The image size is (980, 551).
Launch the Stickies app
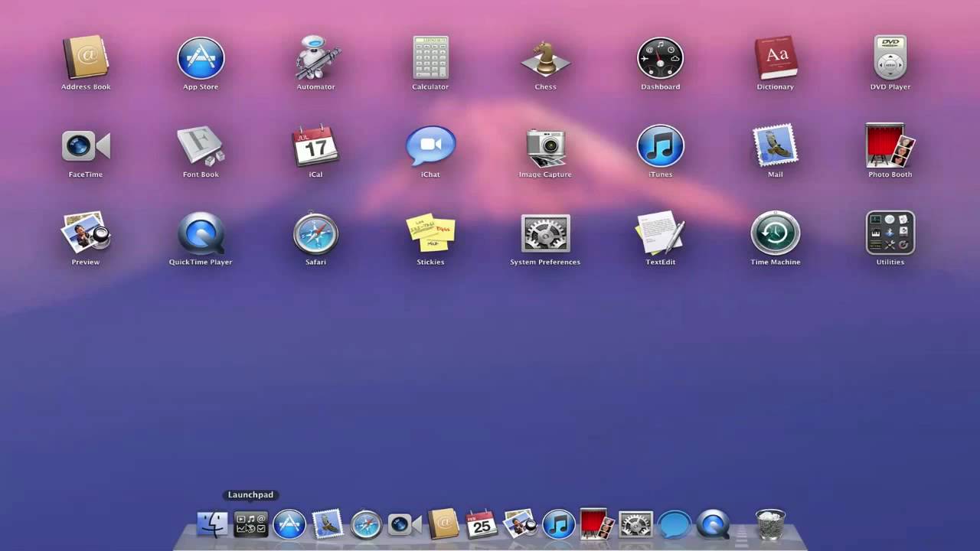[x=430, y=233]
